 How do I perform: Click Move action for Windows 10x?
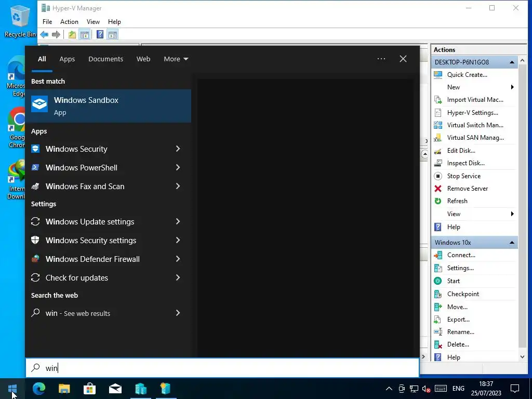tap(457, 307)
